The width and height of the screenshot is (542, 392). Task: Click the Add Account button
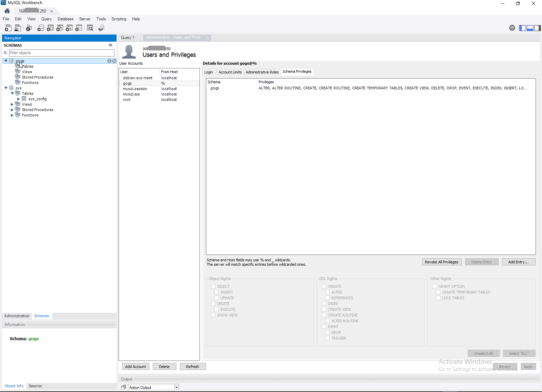click(135, 367)
